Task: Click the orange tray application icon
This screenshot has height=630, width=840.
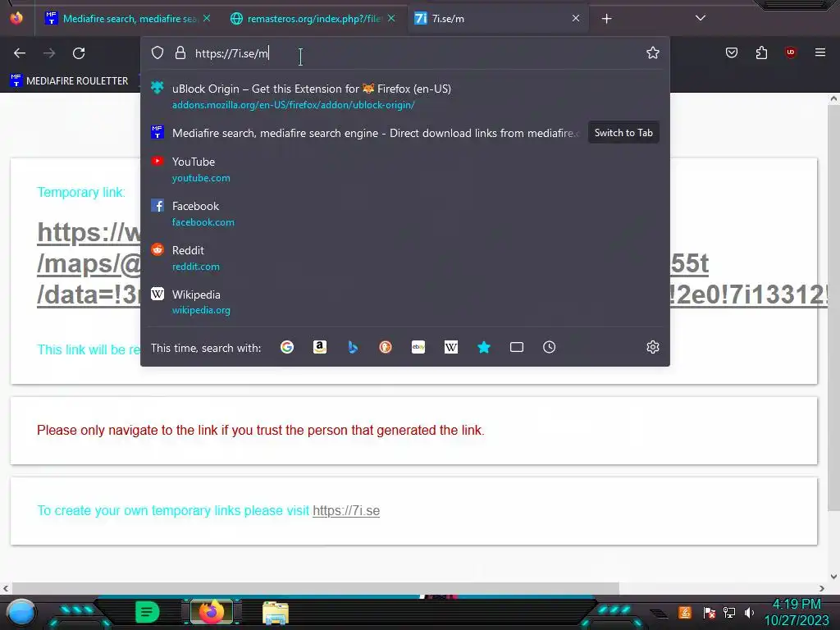Action: (685, 612)
